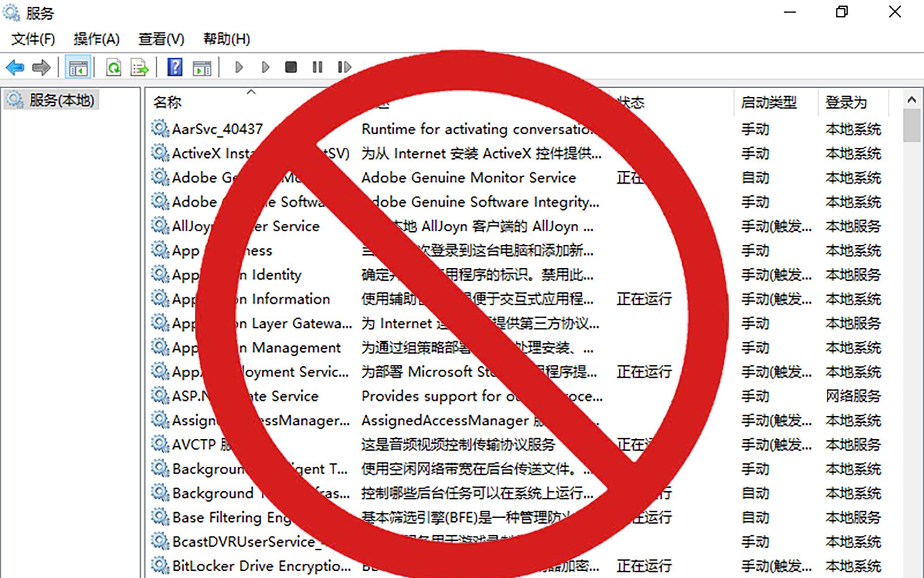
Task: Click the Restart service toolbar icon
Action: [x=344, y=67]
